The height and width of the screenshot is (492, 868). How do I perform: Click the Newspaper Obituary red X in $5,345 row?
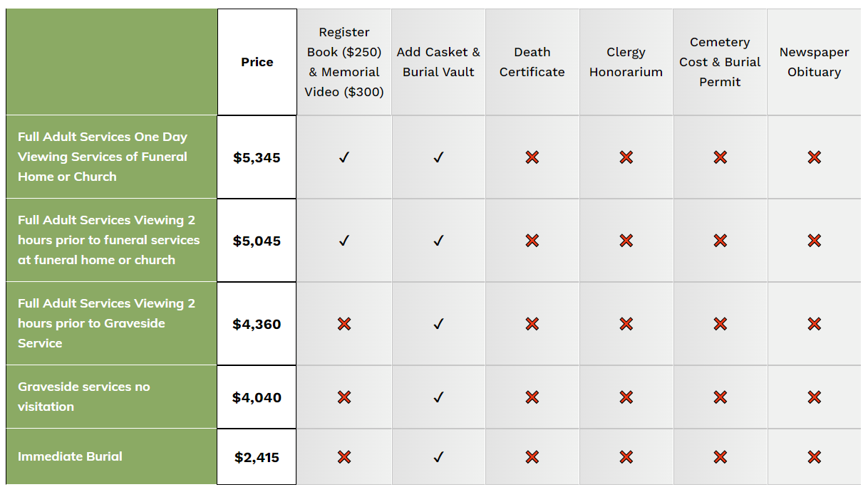coord(815,157)
